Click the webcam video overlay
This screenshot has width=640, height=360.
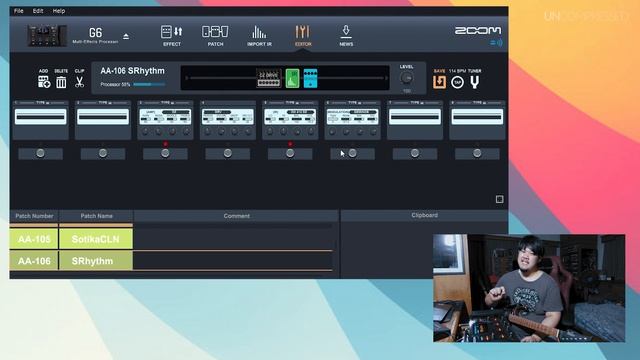529,288
